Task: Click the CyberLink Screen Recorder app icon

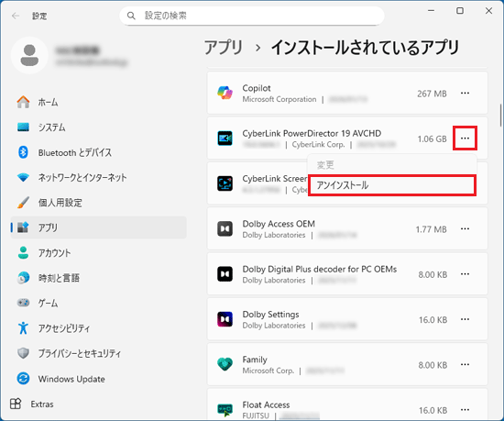Action: pyautogui.click(x=225, y=183)
